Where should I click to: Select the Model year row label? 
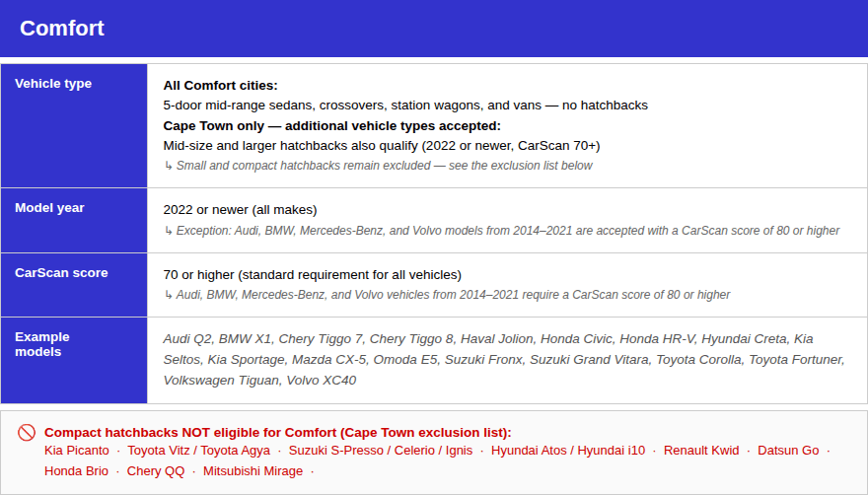click(49, 208)
